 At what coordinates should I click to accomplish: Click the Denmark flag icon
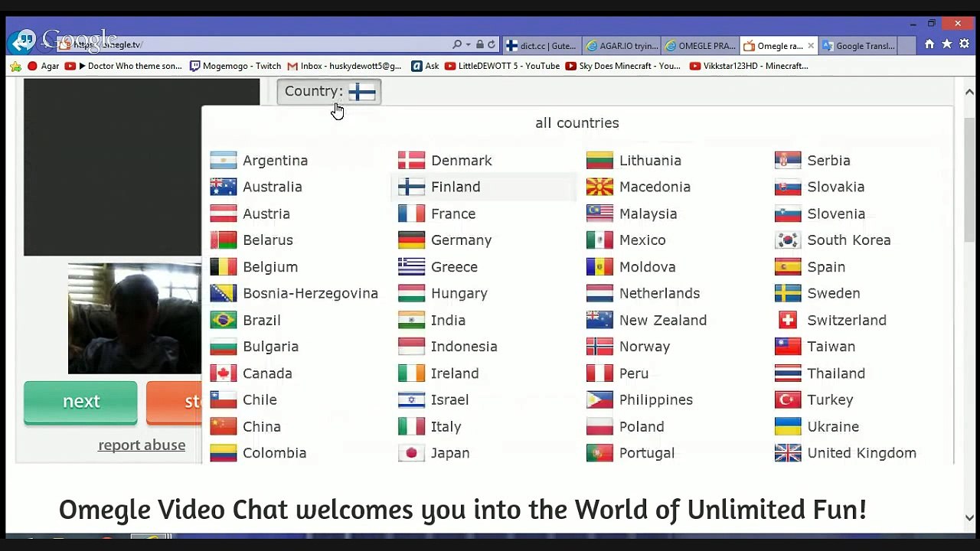(x=411, y=160)
